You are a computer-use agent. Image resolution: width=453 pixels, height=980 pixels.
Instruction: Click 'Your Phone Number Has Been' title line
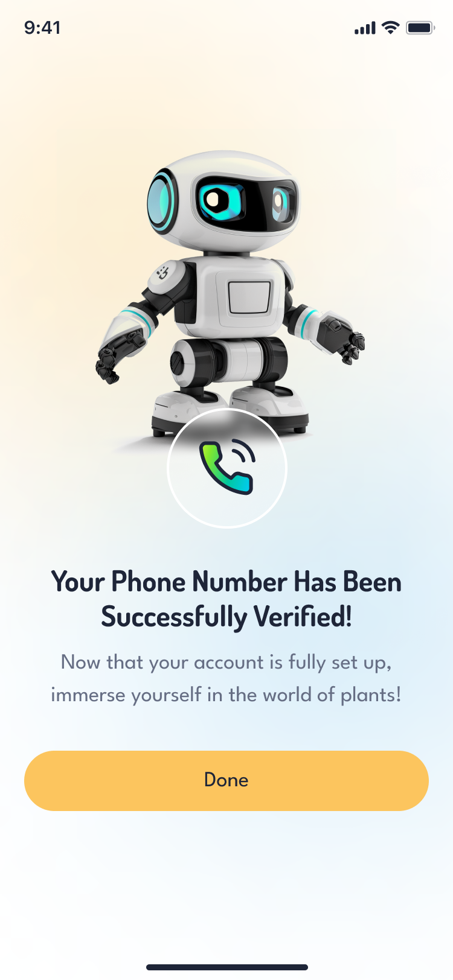(226, 582)
